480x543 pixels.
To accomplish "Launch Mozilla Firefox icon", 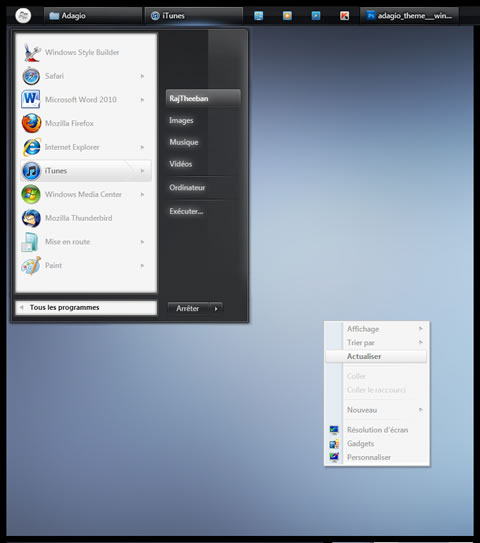I will pos(31,123).
